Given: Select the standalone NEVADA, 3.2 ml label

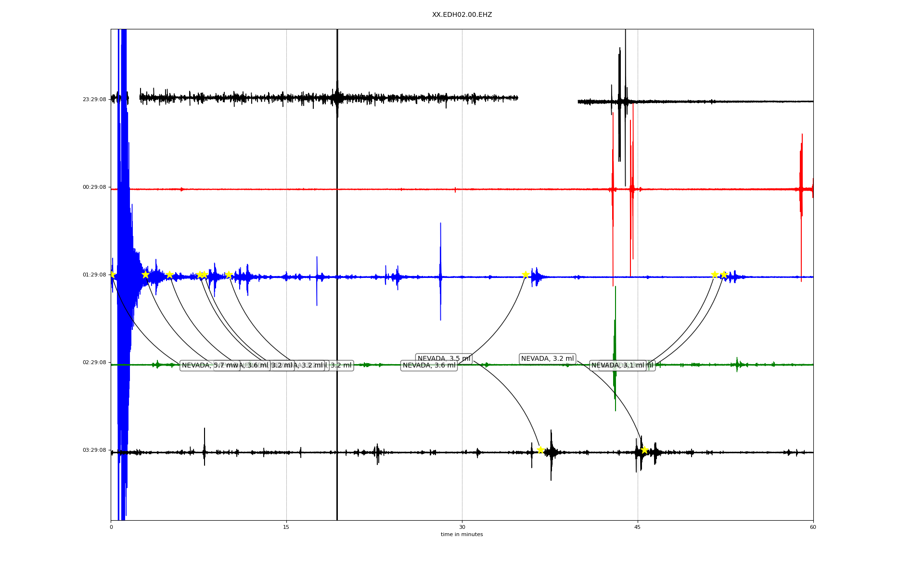Looking at the screenshot, I should coord(547,359).
